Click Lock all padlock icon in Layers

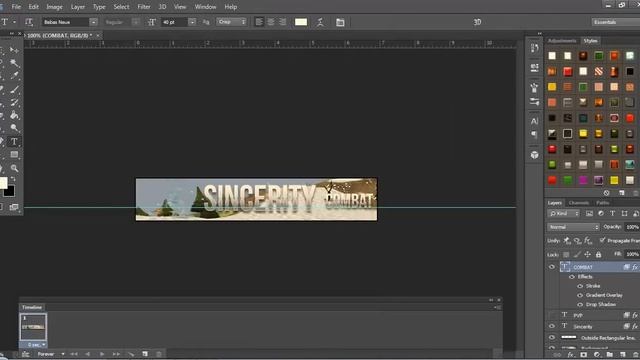pos(598,254)
